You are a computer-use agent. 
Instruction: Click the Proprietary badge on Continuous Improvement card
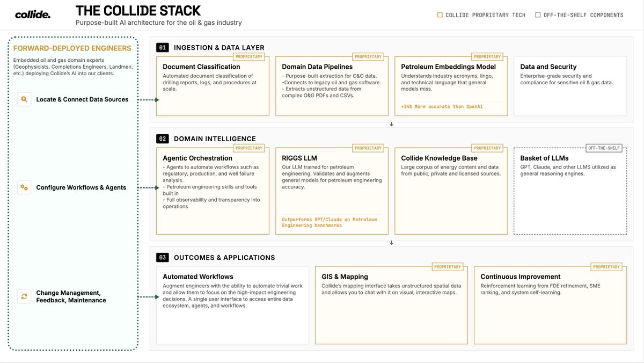pos(606,266)
